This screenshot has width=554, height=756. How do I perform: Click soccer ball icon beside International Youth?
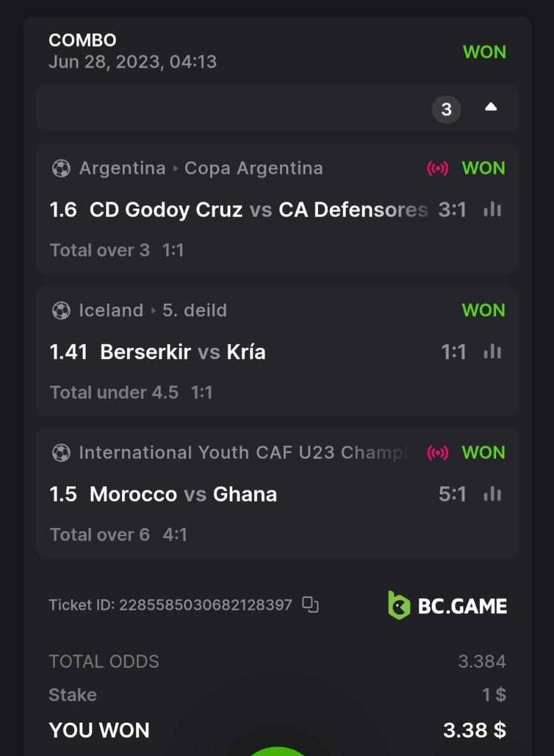[61, 453]
